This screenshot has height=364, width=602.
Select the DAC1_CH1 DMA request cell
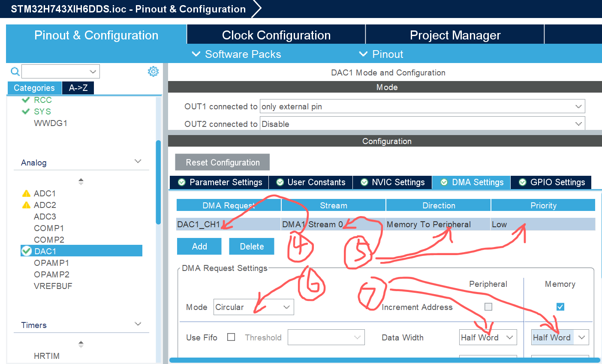(x=229, y=224)
